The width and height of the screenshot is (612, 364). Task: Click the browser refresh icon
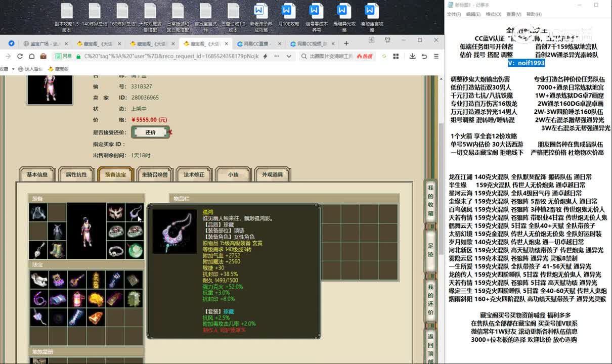pos(20,56)
